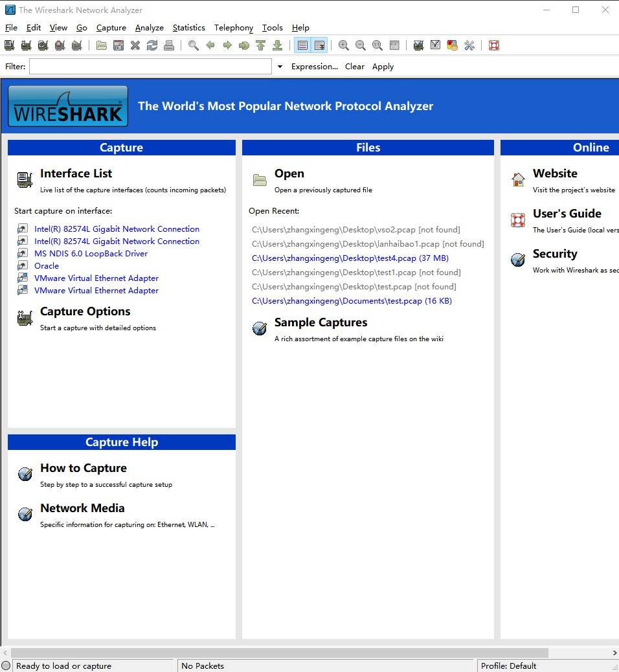Screen dimensions: 619x672
Task: Click the go to packet icon
Action: (244, 45)
